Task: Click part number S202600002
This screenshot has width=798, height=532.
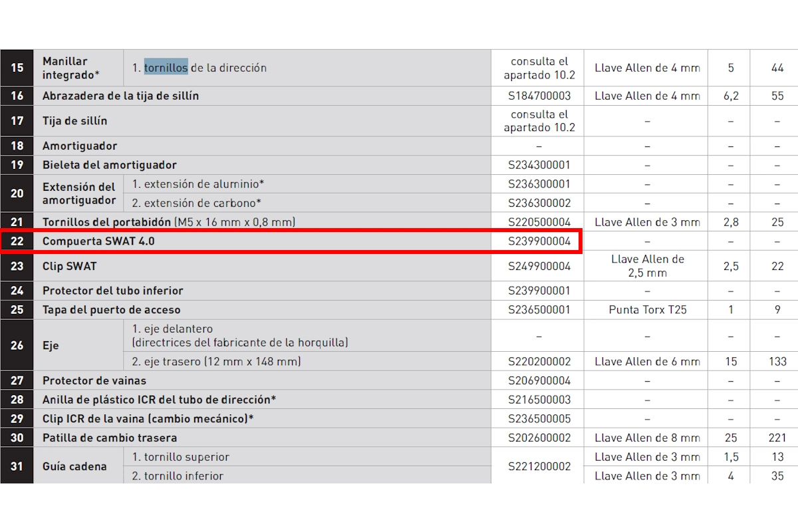Action: 539,438
